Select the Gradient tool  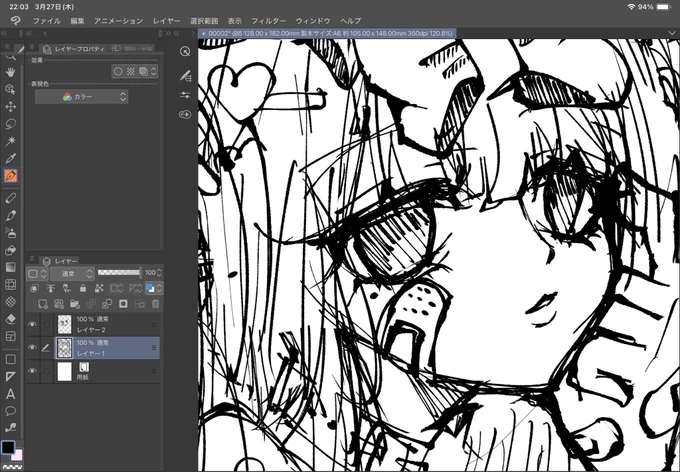10,267
